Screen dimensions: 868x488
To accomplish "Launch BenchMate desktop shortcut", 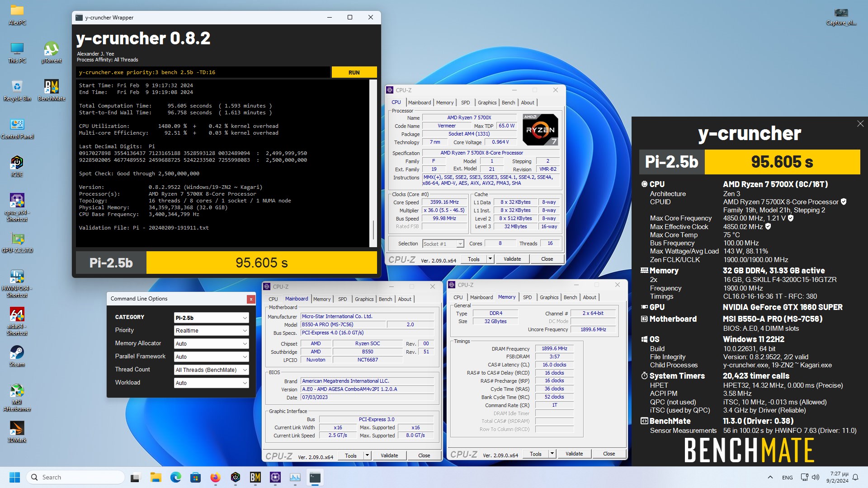I will coord(52,90).
